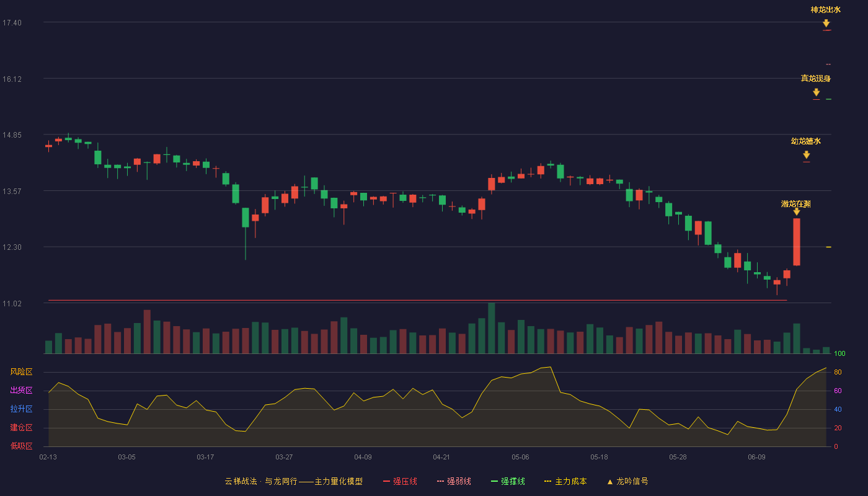
Task: Click the 神龙出水 signal label
Action: pos(826,10)
